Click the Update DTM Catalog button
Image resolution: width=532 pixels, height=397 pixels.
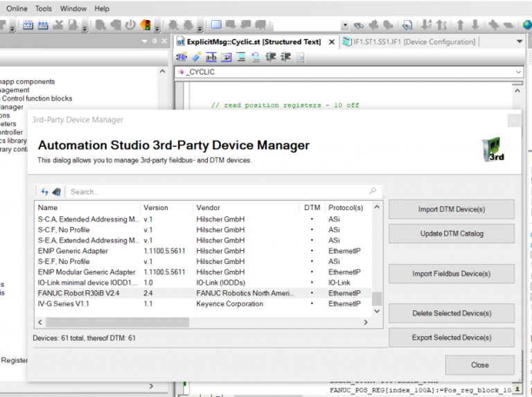click(451, 233)
